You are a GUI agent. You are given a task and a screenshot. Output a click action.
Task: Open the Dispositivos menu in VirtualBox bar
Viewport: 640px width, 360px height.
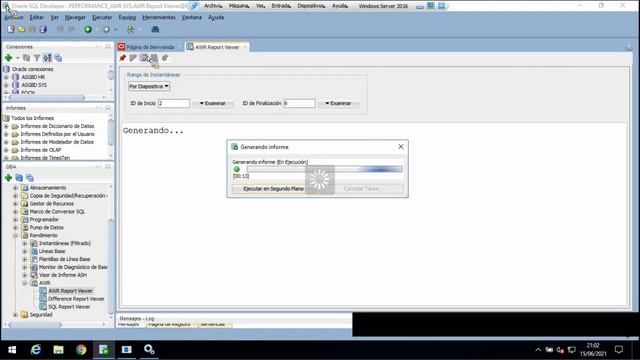[x=311, y=6]
